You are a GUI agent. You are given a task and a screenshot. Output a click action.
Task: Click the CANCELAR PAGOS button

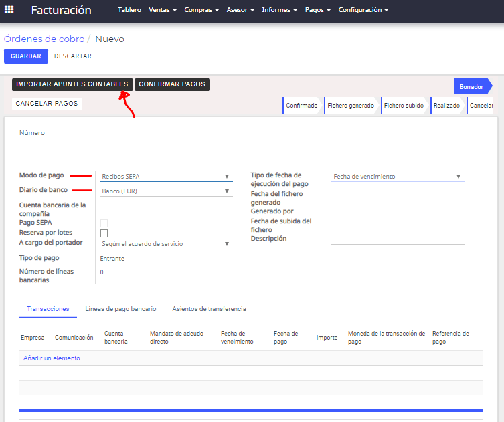(x=47, y=104)
